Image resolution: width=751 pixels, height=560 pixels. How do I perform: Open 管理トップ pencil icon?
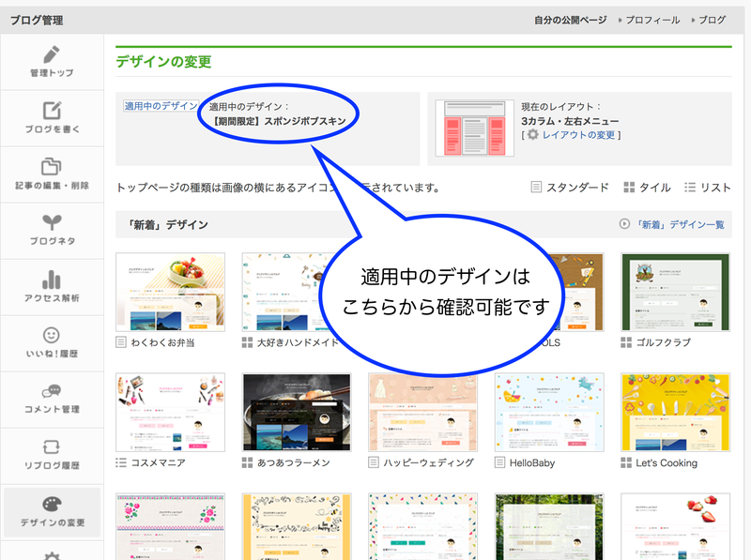coord(52,54)
